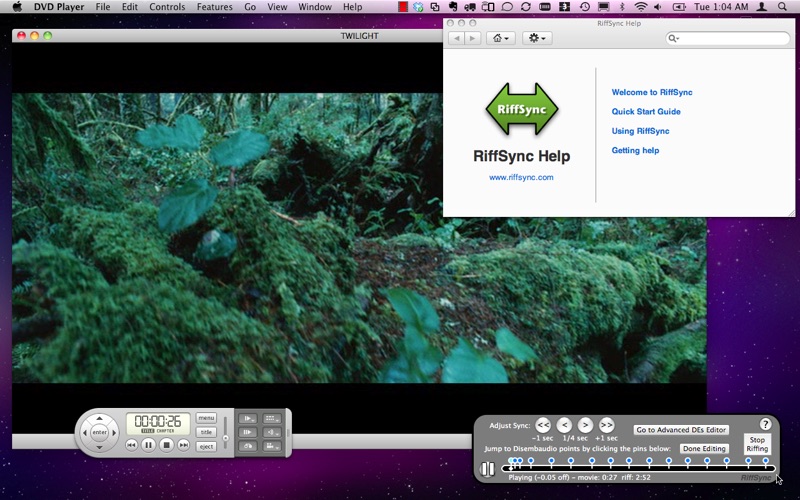Skip to next chapter on DVD controller
800x500 pixels.
183,445
